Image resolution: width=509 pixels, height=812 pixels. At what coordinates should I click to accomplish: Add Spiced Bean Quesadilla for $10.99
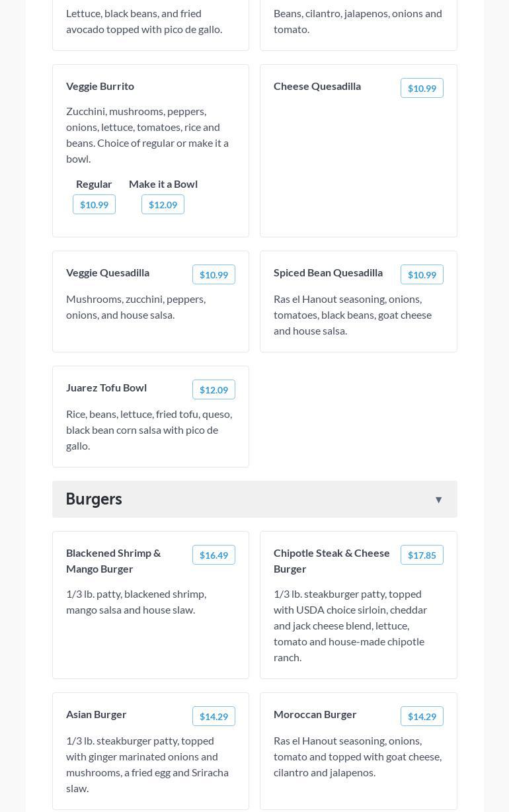pyautogui.click(x=422, y=274)
